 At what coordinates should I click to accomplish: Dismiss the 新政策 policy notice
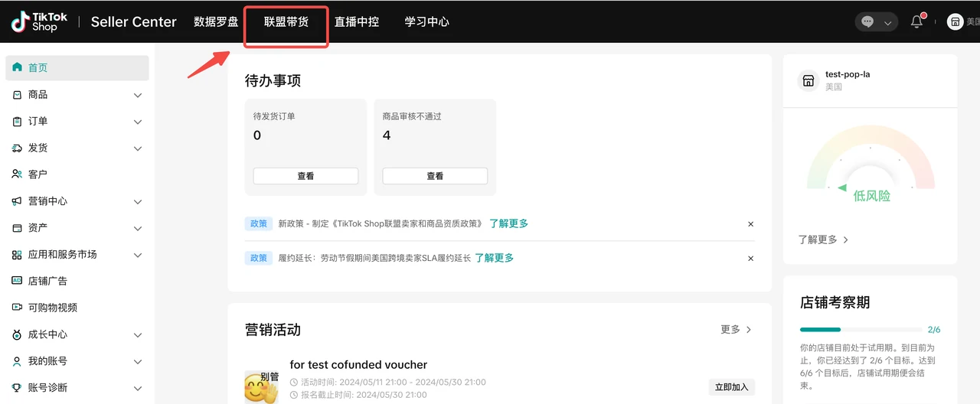pos(750,224)
